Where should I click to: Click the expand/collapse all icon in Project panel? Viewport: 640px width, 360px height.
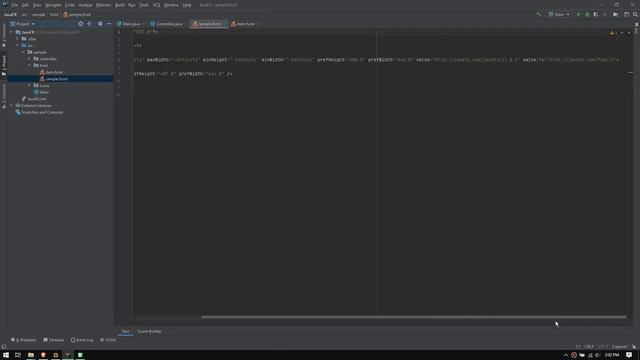pos(89,24)
